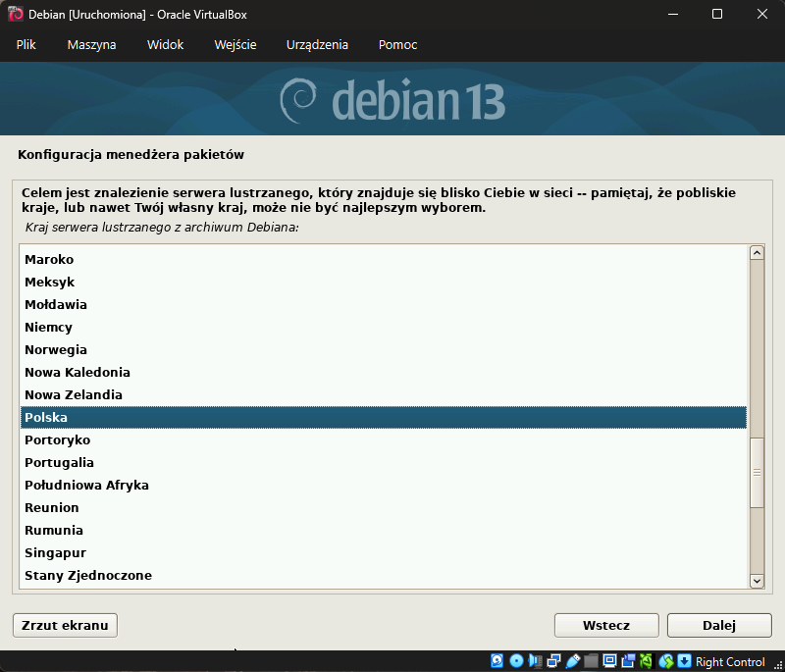The width and height of the screenshot is (785, 672).
Task: Choose Stany Zjednoczone from the country list
Action: (88, 575)
